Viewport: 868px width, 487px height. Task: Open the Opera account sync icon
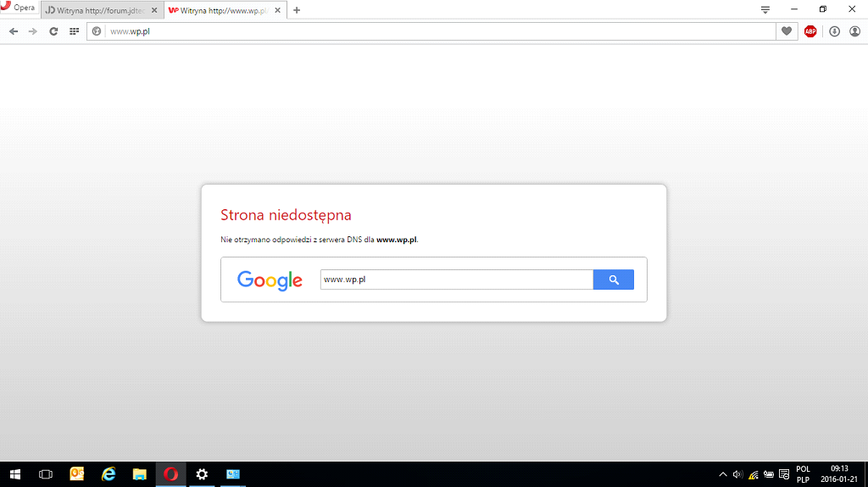pyautogui.click(x=854, y=31)
